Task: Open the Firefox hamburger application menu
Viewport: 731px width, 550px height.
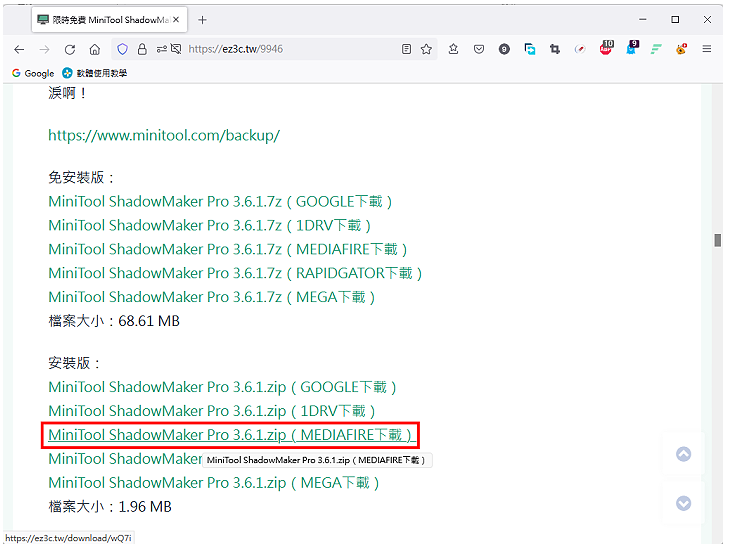Action: coord(707,49)
